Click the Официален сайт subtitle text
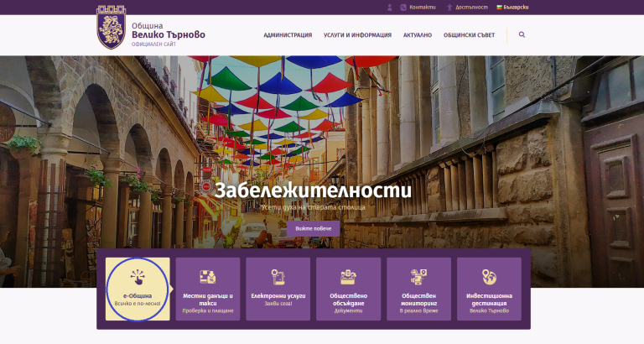 point(153,44)
